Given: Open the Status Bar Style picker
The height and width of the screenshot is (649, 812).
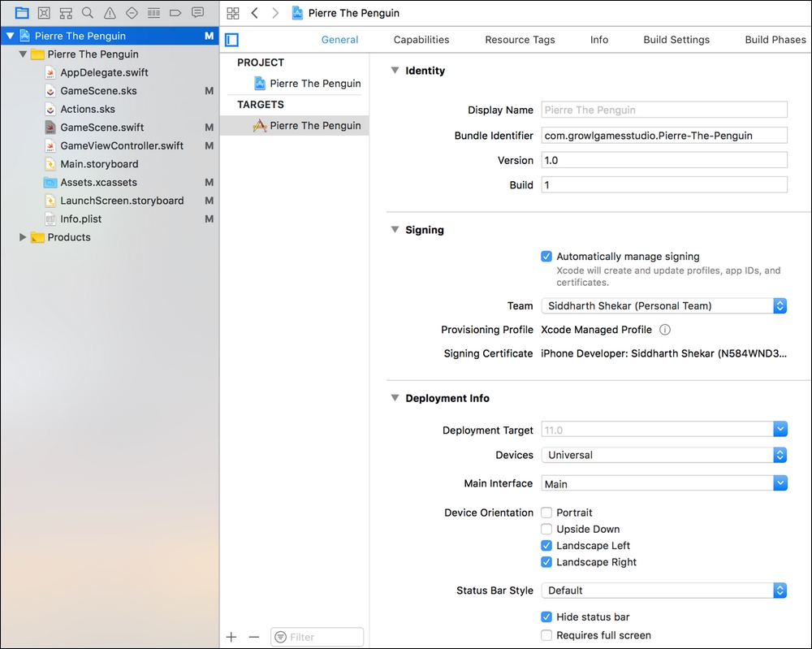Looking at the screenshot, I should pyautogui.click(x=779, y=591).
